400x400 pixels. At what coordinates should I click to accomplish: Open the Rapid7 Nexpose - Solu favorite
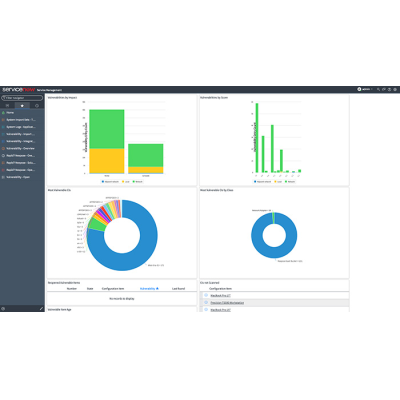[x=21, y=163]
